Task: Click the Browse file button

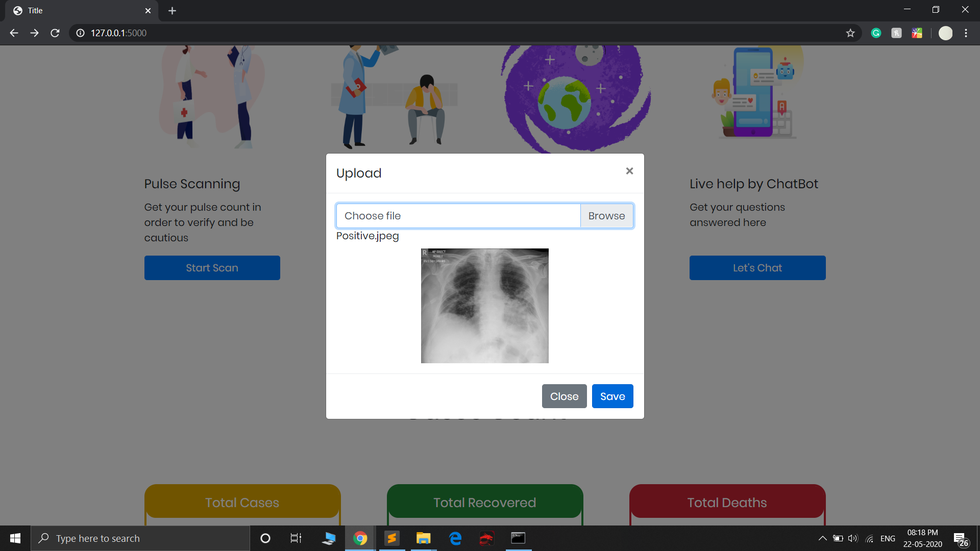Action: [606, 216]
